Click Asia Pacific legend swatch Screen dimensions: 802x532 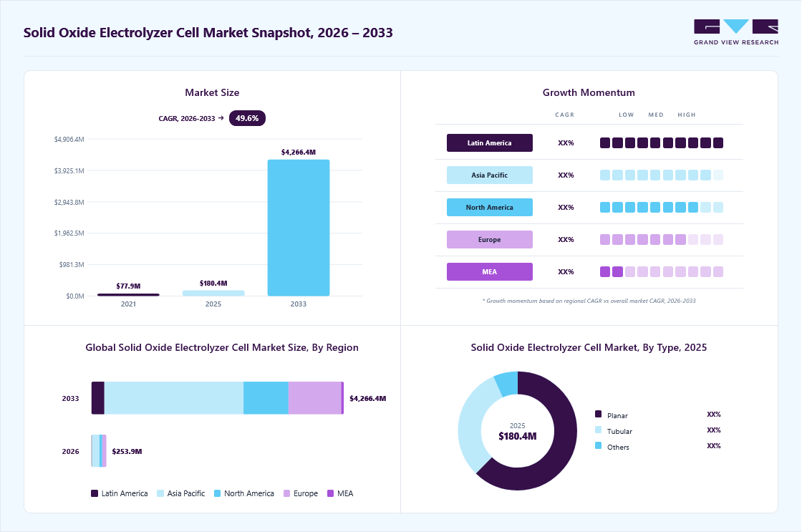click(160, 493)
